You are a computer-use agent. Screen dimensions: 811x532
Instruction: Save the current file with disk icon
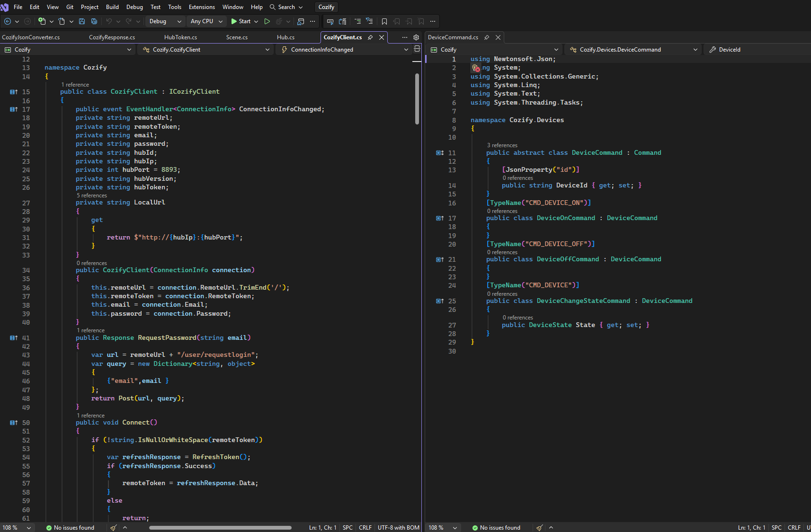point(82,21)
